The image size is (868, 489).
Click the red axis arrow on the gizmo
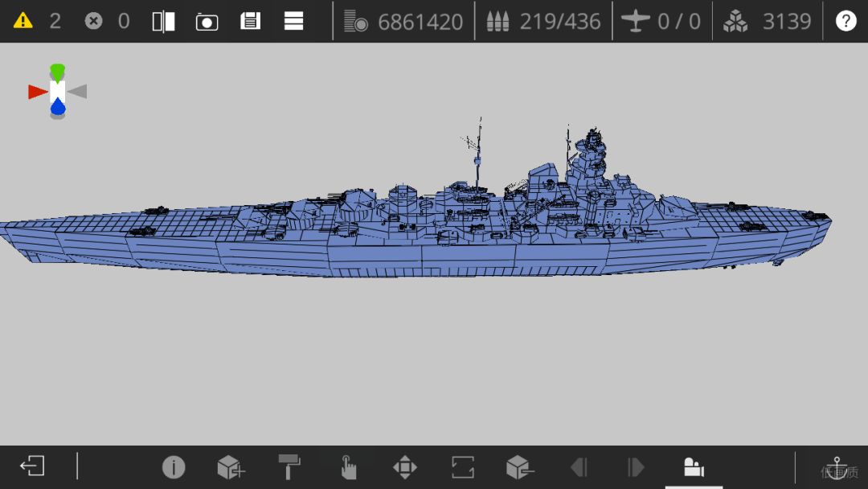[x=38, y=92]
